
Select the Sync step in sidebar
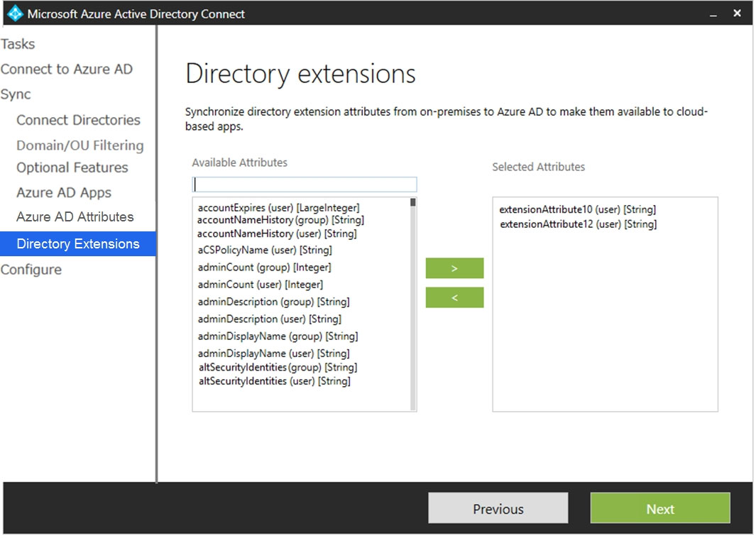click(16, 94)
